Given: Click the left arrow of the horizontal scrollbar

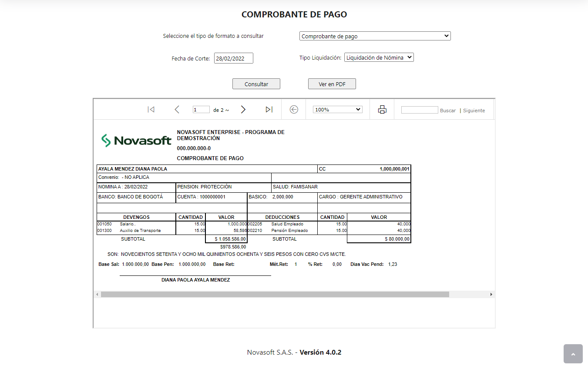Looking at the screenshot, I should tap(96, 294).
